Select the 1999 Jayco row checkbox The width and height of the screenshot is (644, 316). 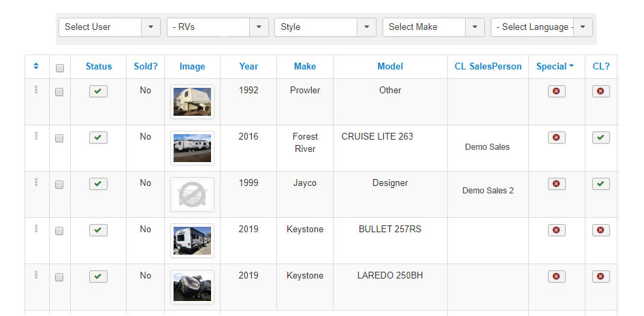coord(59,185)
